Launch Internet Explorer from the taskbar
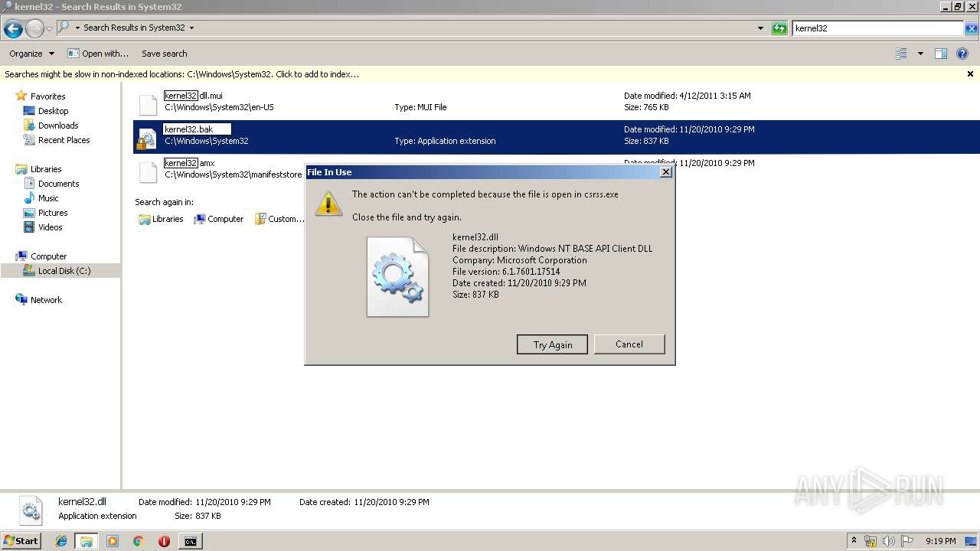The height and width of the screenshot is (551, 980). tap(61, 541)
